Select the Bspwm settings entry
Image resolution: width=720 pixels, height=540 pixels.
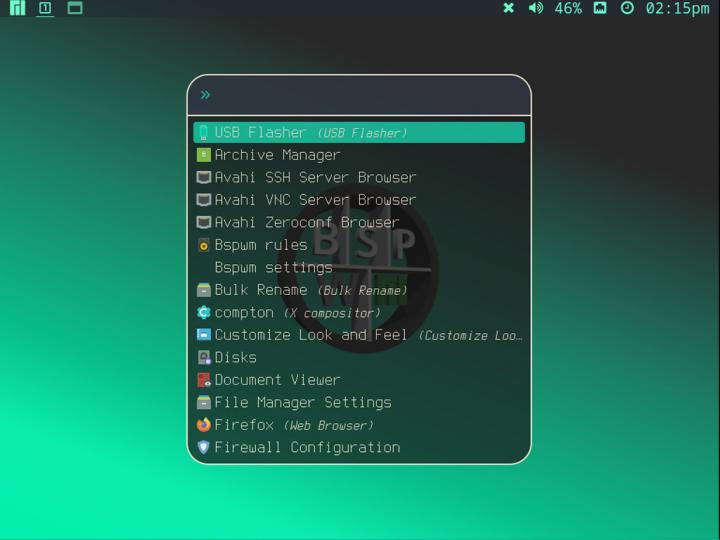click(273, 267)
